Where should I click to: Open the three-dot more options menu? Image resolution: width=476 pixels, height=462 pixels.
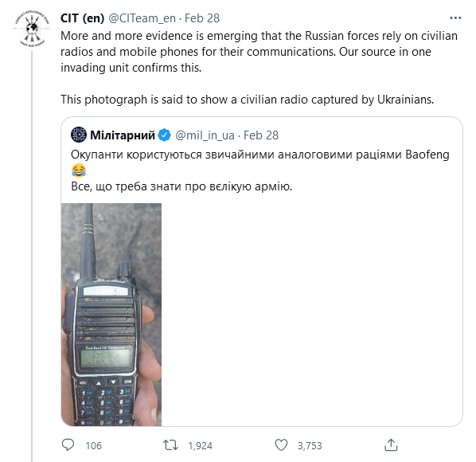[455, 18]
